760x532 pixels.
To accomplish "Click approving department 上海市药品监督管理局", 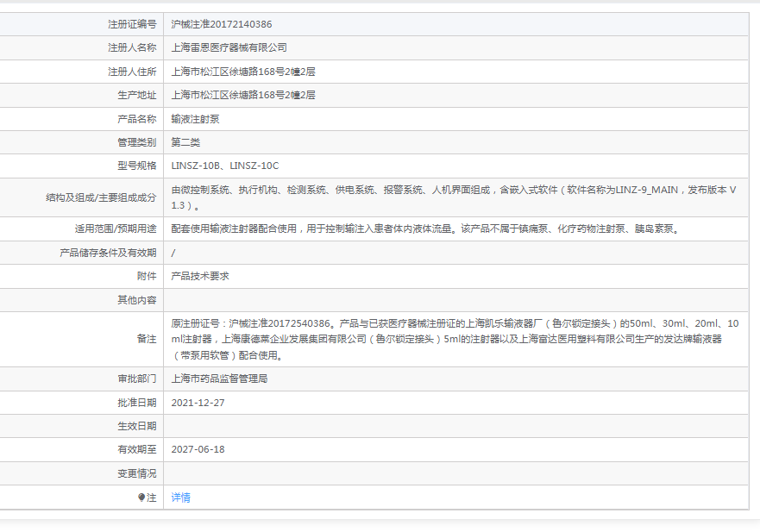I will [x=220, y=379].
